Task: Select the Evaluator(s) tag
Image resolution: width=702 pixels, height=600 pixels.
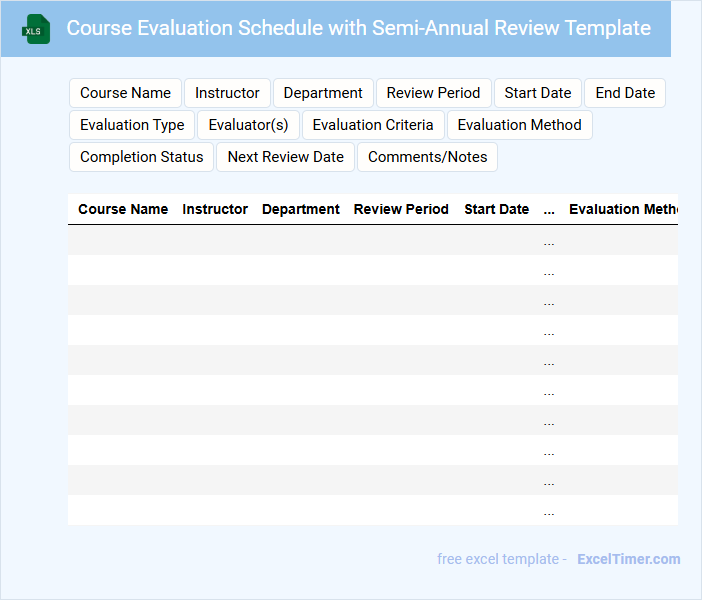Action: point(248,125)
